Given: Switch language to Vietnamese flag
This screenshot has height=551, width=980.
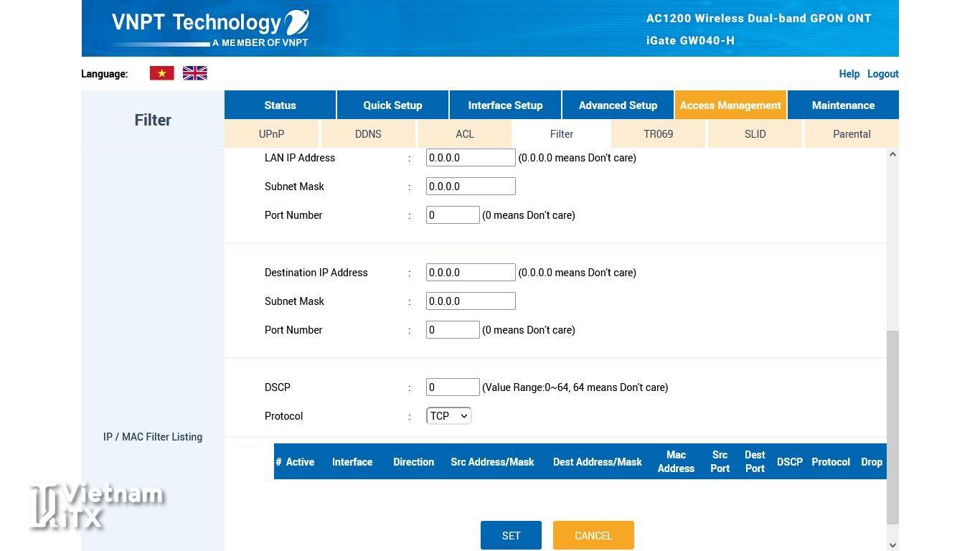Looking at the screenshot, I should (161, 73).
